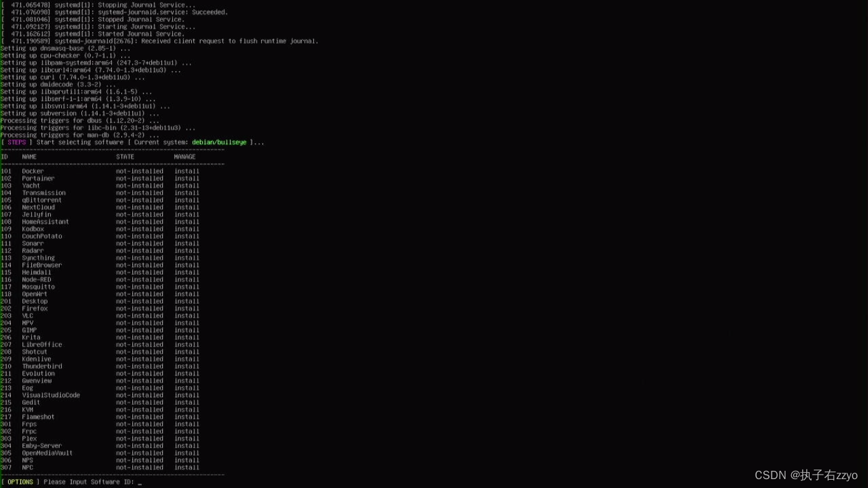Click the yellow OPTIONS label

click(20, 482)
